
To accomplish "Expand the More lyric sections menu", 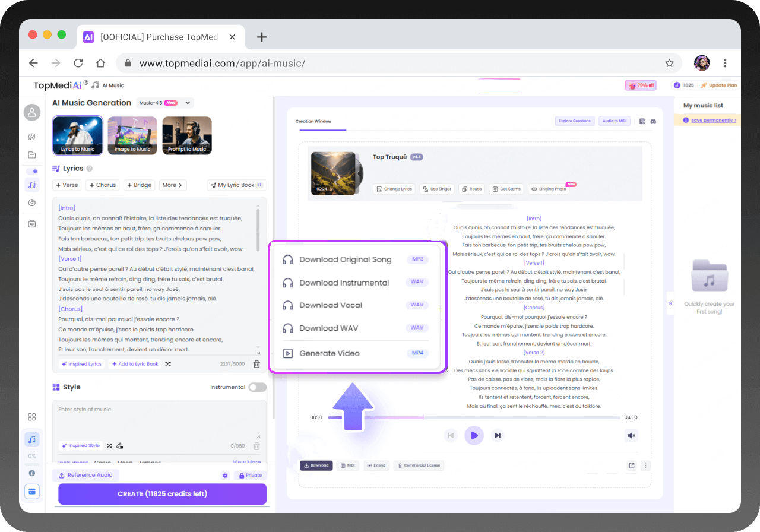I will tap(172, 185).
